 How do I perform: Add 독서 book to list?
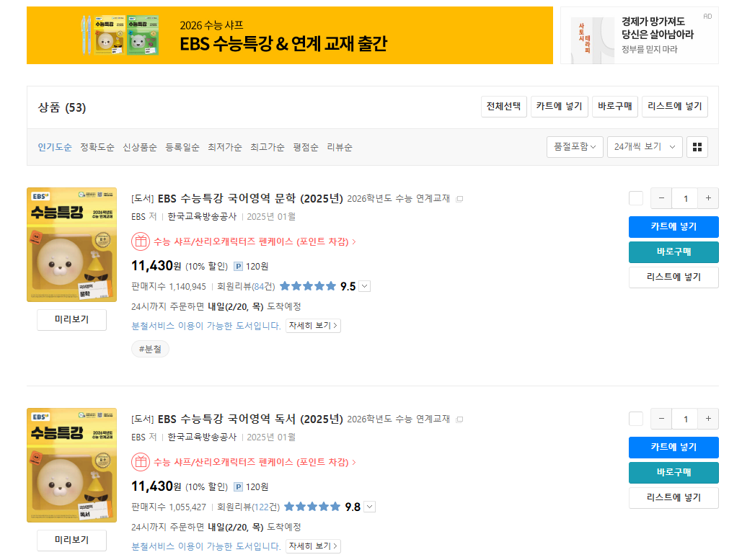pos(673,497)
